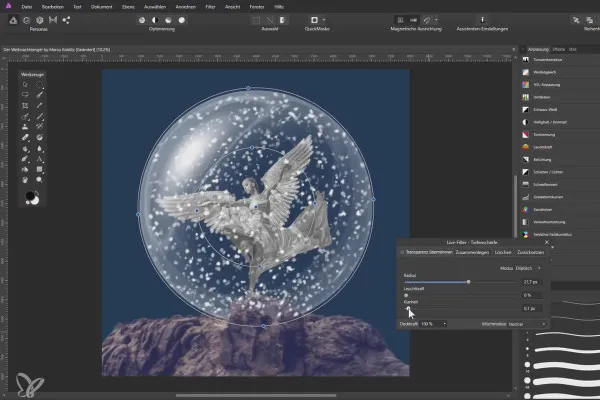The height and width of the screenshot is (400, 600).
Task: Add a Gradationskurven adjustment
Action: (560, 197)
